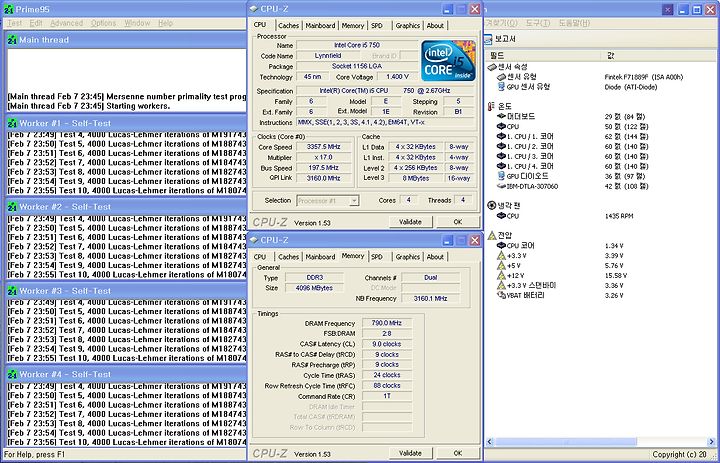Switch to About tab in lower CPU-Z
720x463 pixels.
pos(435,257)
